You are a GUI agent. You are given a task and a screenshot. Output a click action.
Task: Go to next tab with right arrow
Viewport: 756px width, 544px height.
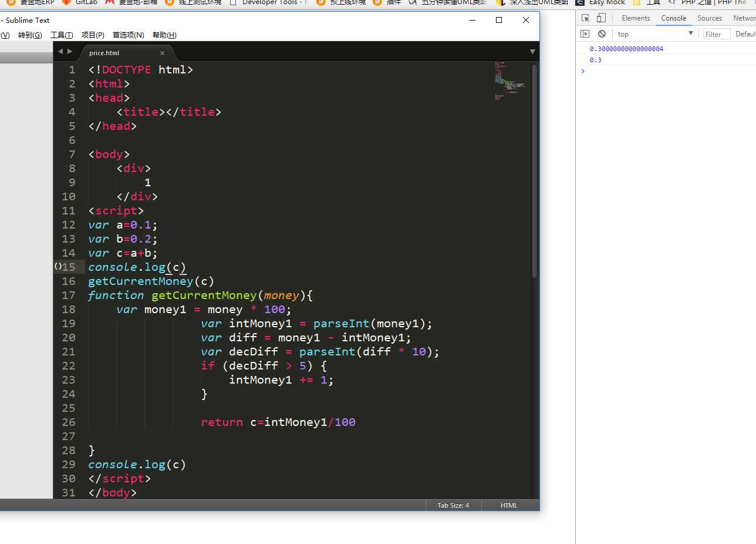70,52
